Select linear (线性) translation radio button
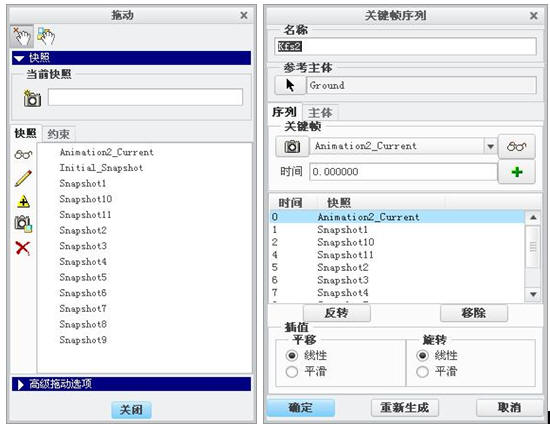This screenshot has height=425, width=550. click(292, 355)
